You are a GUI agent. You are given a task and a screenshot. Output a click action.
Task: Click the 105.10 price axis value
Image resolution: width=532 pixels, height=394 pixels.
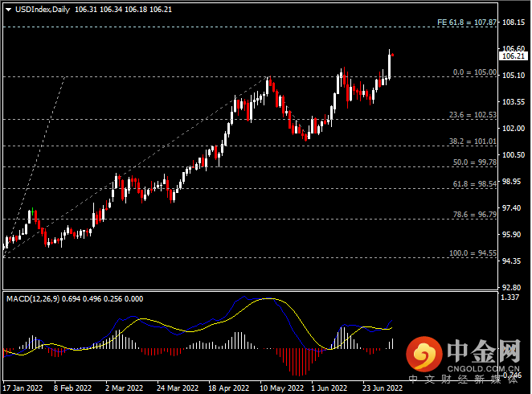tap(514, 76)
